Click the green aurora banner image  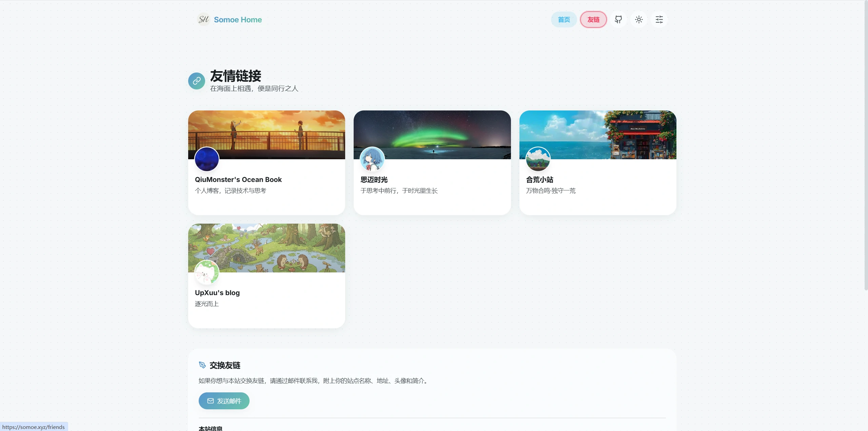(x=432, y=135)
